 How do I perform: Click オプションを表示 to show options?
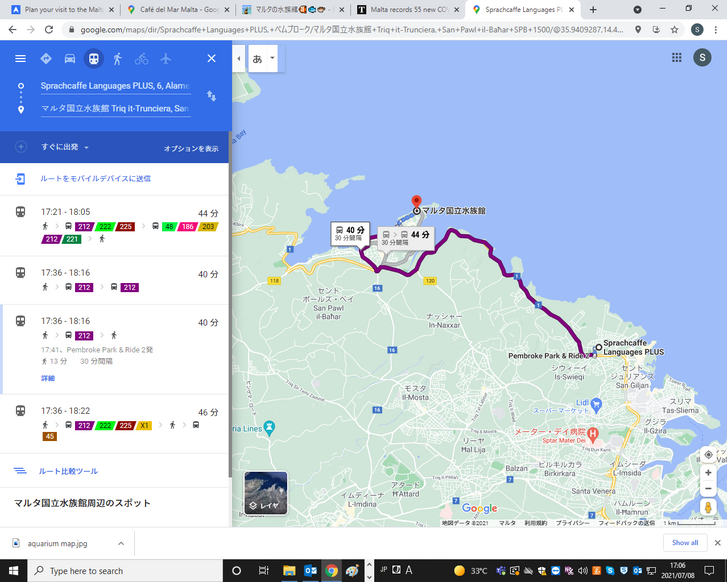click(x=190, y=148)
